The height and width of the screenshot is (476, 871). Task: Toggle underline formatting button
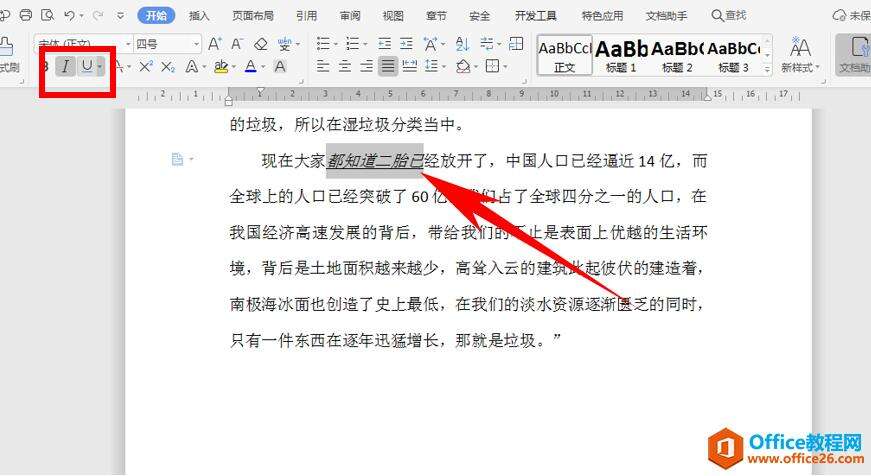click(87, 67)
